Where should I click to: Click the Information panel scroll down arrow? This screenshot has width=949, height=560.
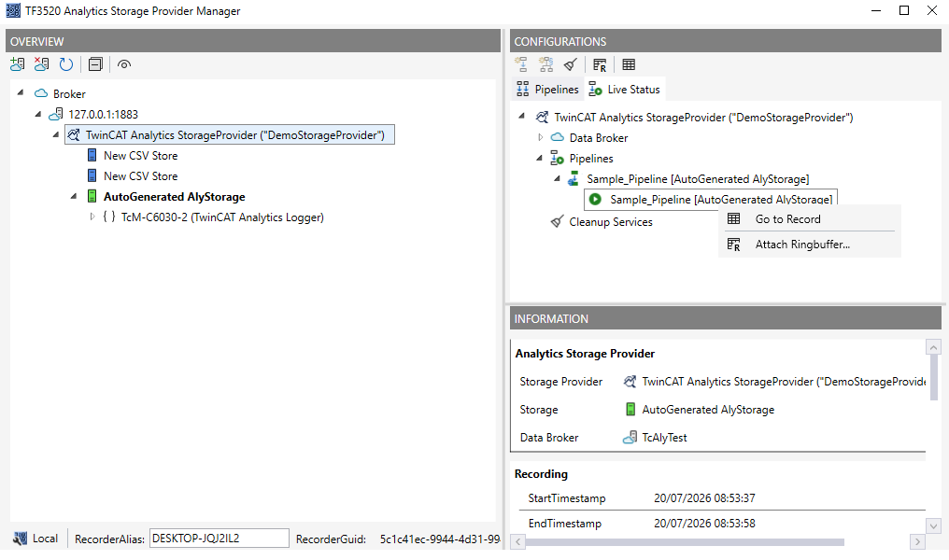point(933,525)
